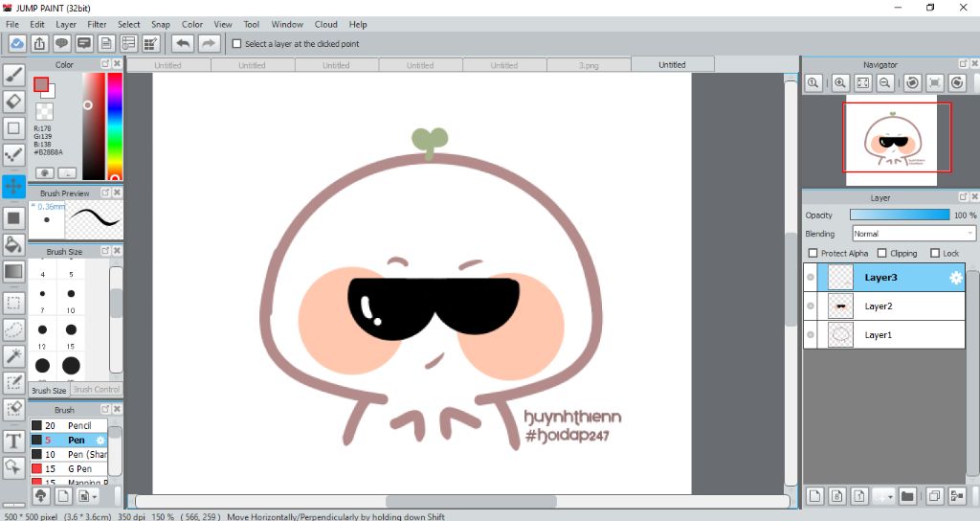Screen dimensions: 980x521
Task: Select the G Pen brush
Action: click(x=69, y=468)
